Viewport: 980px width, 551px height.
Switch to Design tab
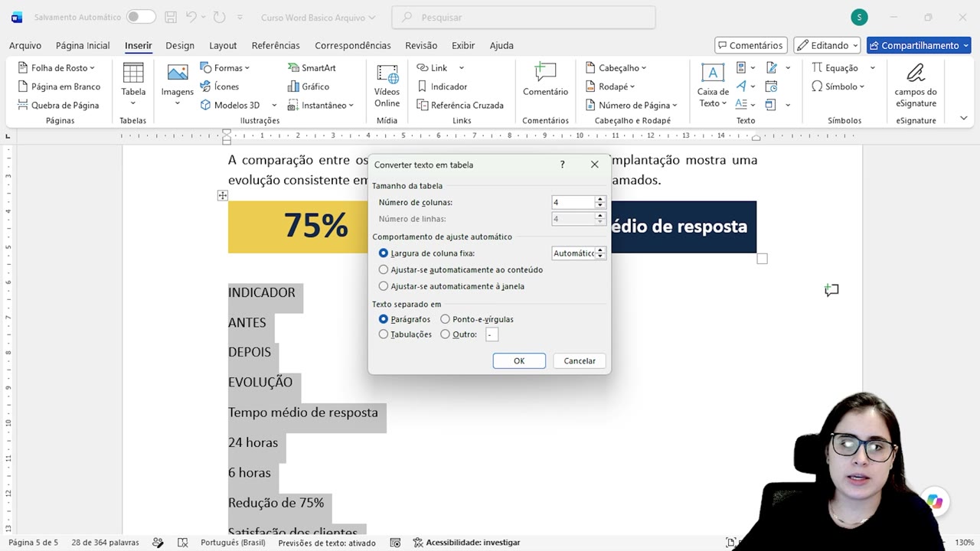tap(180, 45)
